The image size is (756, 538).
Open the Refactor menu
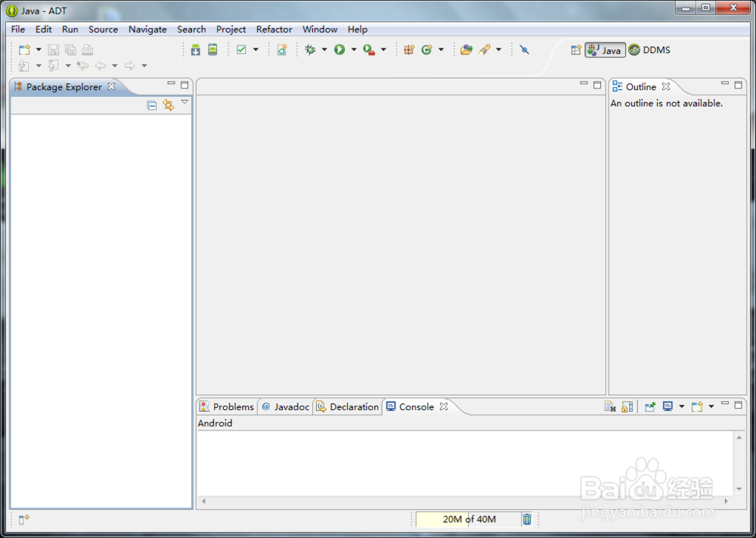coord(274,30)
